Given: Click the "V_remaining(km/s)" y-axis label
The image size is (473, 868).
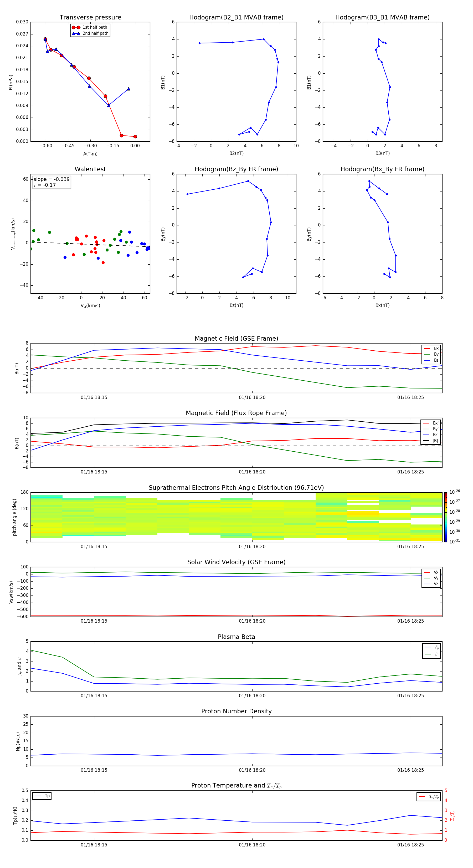Looking at the screenshot, I should click(x=13, y=234).
